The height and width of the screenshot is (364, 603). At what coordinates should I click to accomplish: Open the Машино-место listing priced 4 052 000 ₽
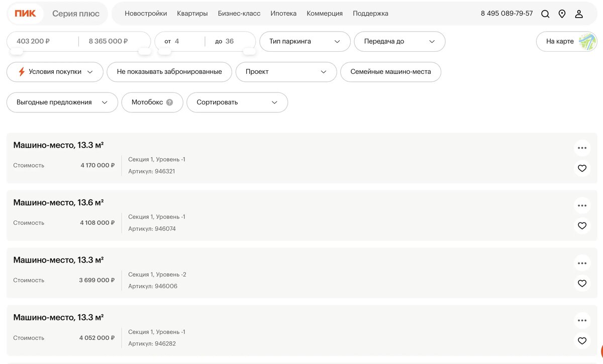pyautogui.click(x=302, y=330)
